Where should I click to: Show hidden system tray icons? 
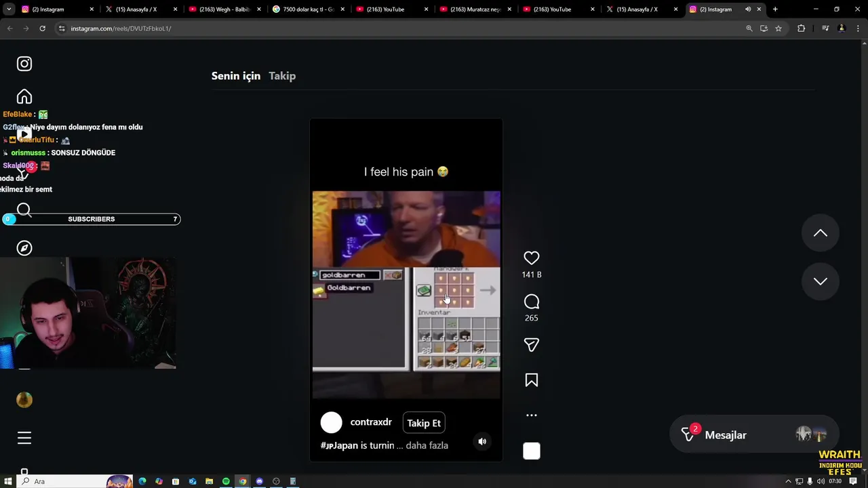788,481
